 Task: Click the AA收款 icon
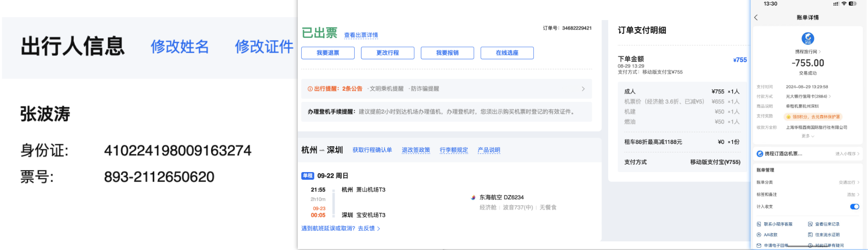tap(759, 235)
